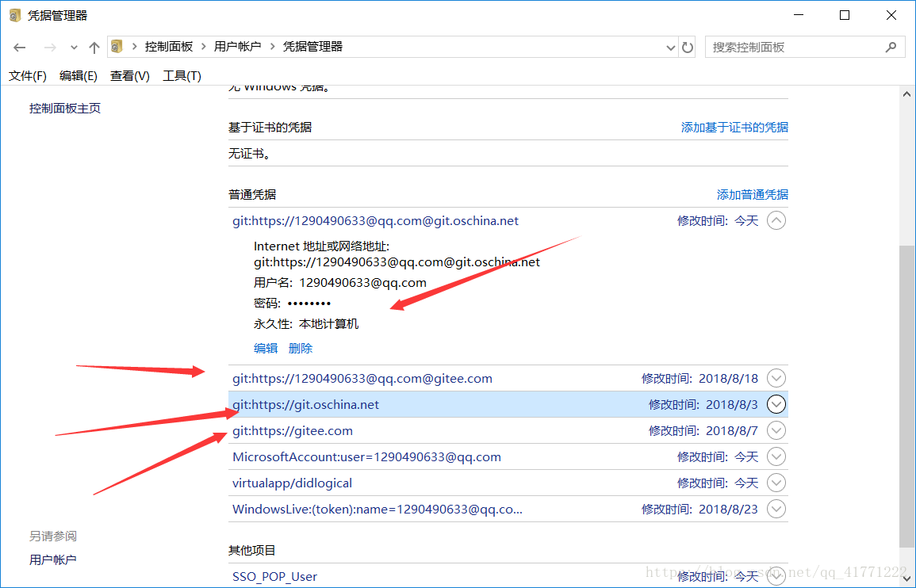
Task: Open recent locations dropdown arrow near navigation buttons
Action: coord(74,48)
